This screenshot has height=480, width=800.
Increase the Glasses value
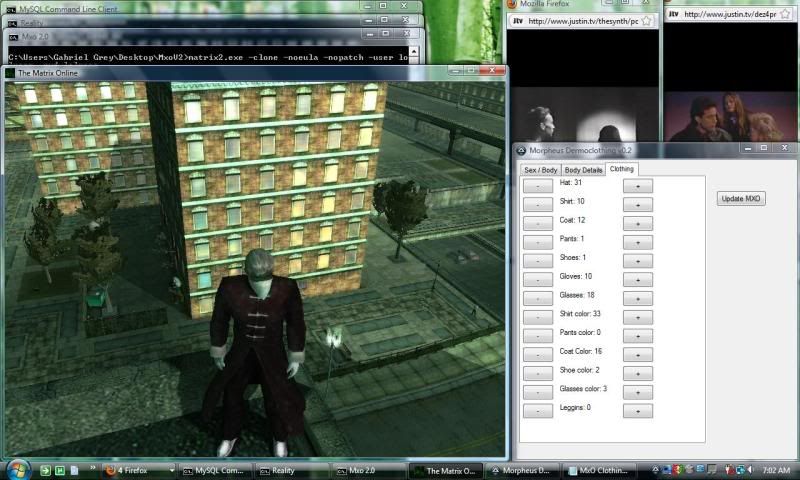[638, 298]
